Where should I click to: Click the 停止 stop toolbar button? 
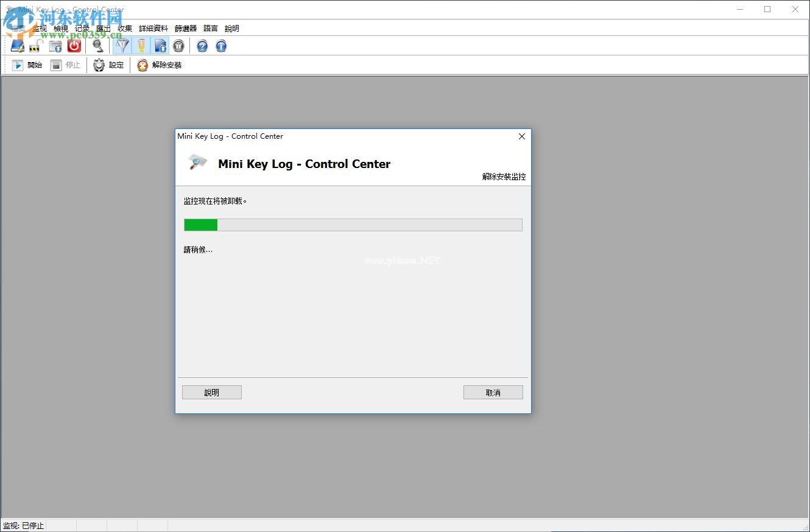(x=65, y=65)
